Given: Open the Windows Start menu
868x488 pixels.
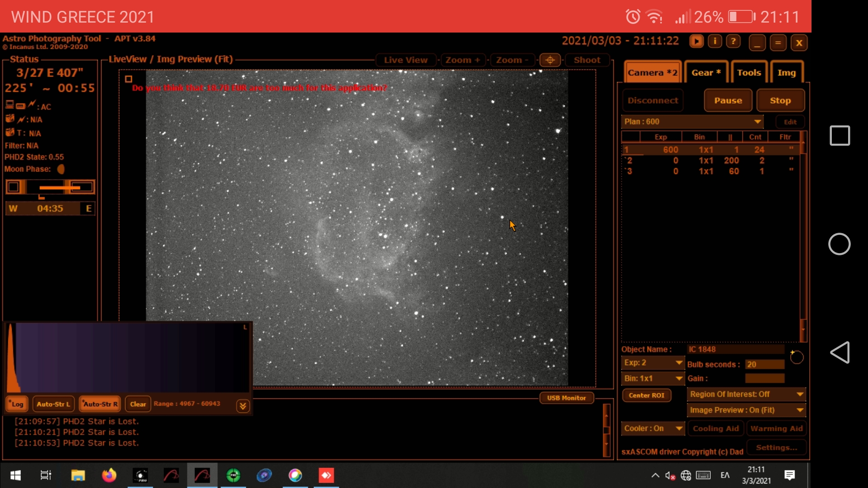Looking at the screenshot, I should (x=15, y=475).
